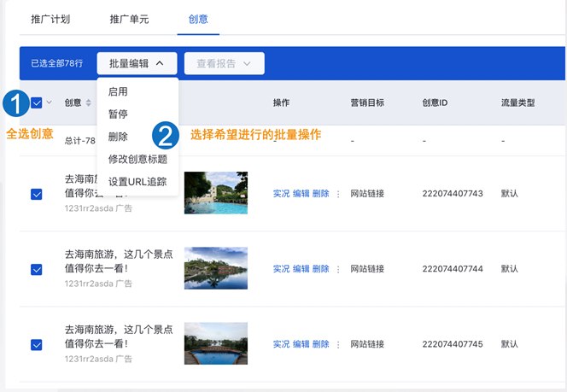Open the pool thumbnail of third creative
Viewport: 567px width, 392px height.
[x=215, y=343]
